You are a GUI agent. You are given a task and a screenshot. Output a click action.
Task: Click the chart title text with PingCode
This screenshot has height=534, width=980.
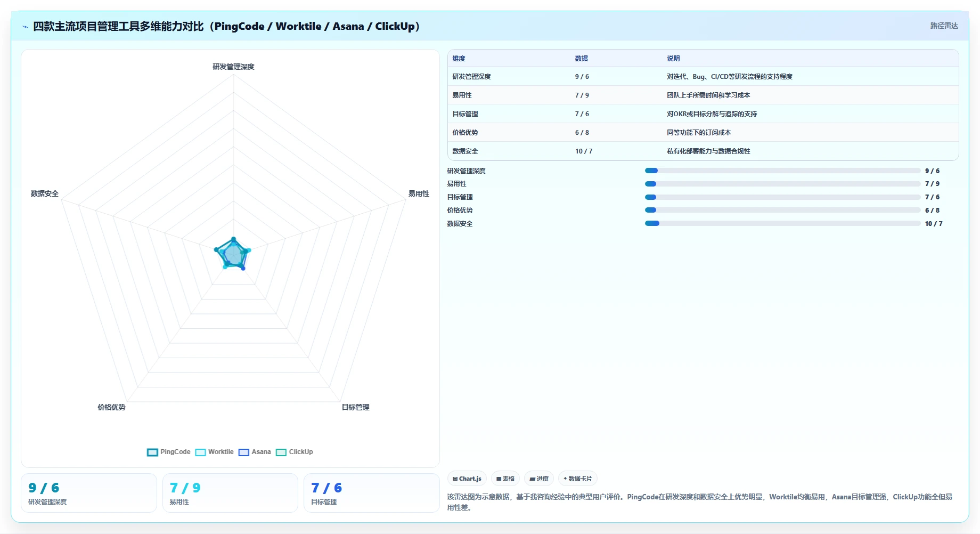click(226, 26)
